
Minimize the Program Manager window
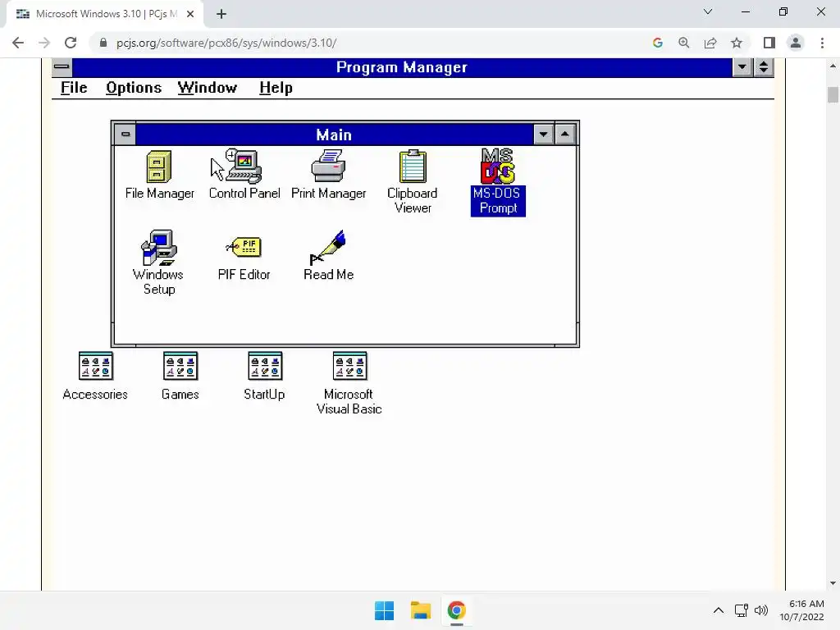click(742, 67)
